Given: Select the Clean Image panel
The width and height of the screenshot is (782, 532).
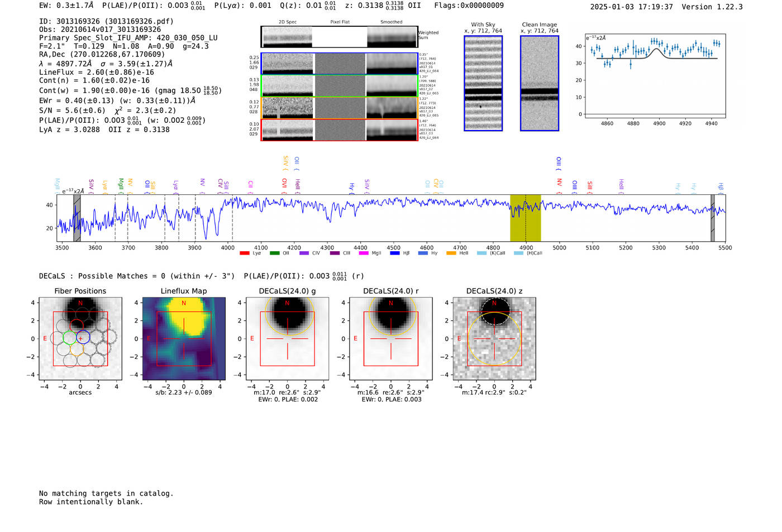Looking at the screenshot, I should pos(540,83).
